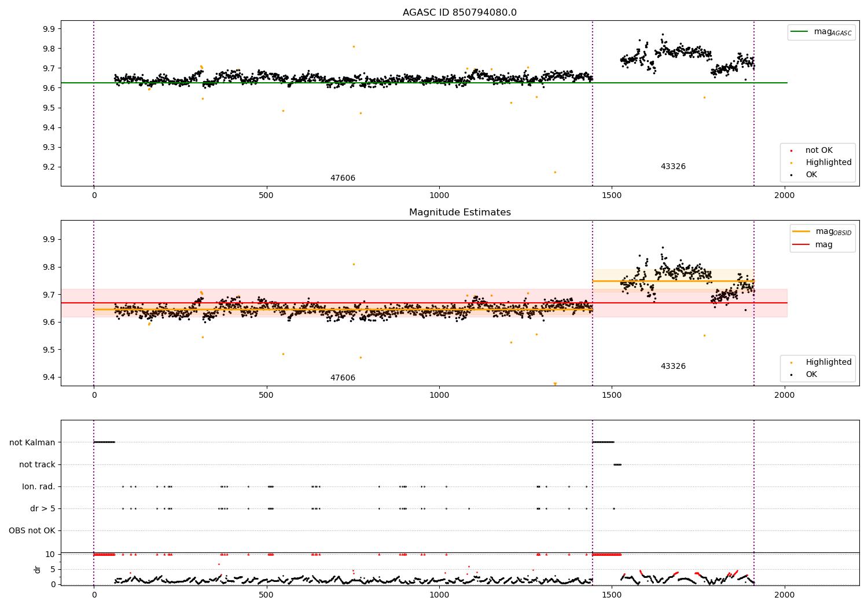The width and height of the screenshot is (868, 608).
Task: Click the "43326" label in Magnitude Estimates plot
Action: 673,367
